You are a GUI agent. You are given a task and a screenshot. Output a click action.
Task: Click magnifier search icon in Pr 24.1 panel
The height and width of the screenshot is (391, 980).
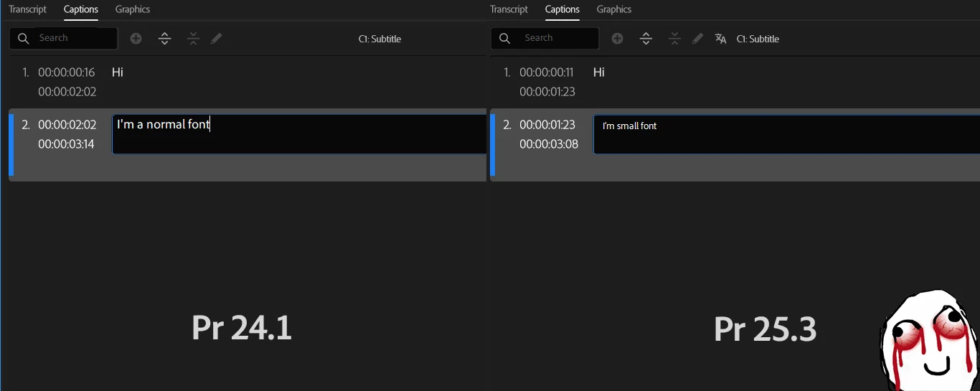[24, 38]
